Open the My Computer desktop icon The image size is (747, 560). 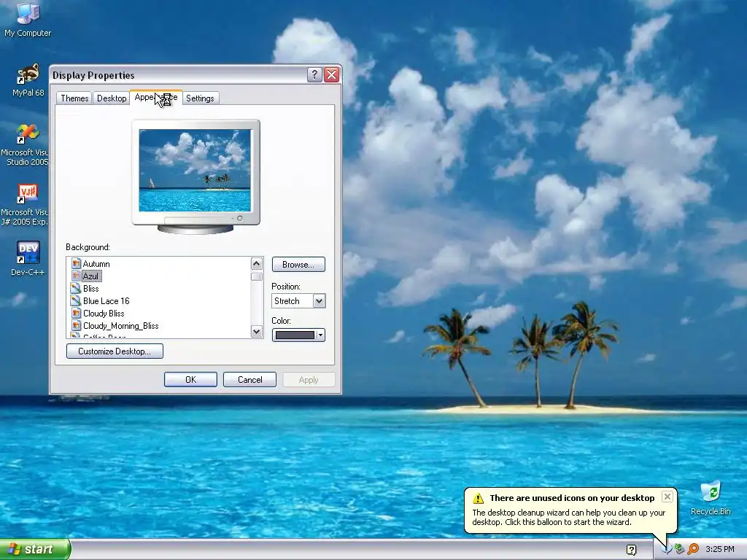point(28,19)
